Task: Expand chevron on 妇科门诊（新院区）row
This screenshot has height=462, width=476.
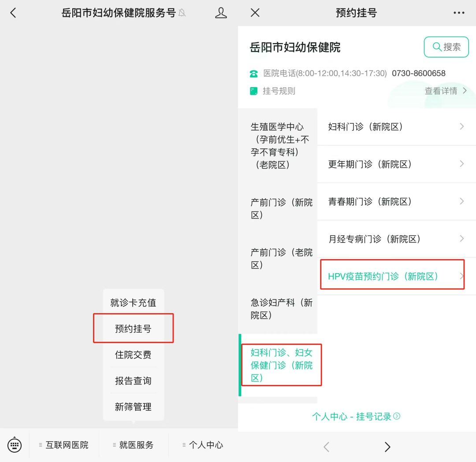Action: click(x=461, y=126)
